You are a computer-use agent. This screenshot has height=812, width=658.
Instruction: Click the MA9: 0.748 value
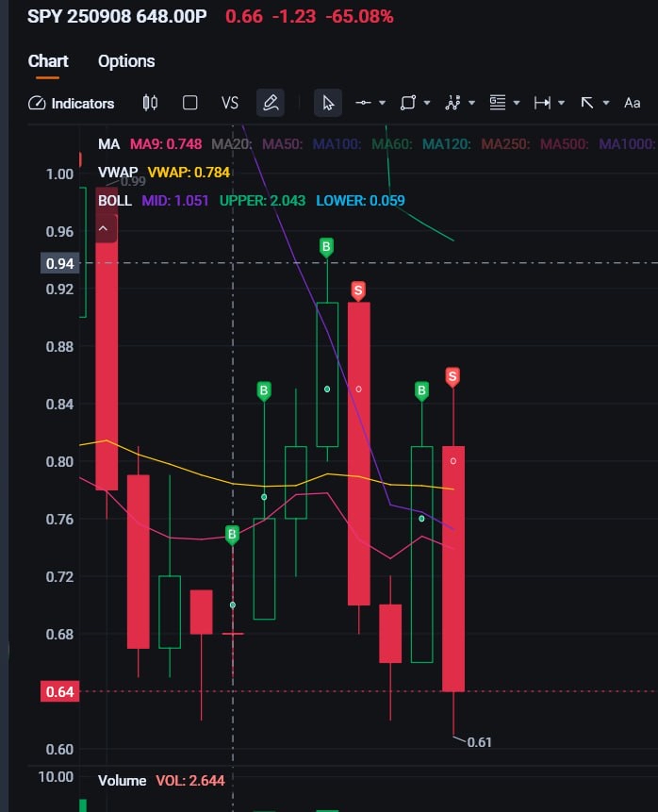[166, 144]
